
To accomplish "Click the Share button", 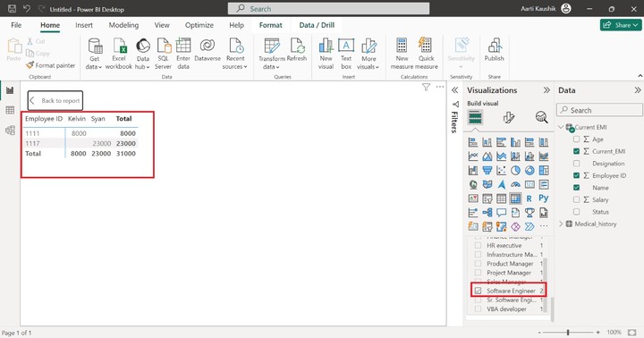I will (621, 25).
